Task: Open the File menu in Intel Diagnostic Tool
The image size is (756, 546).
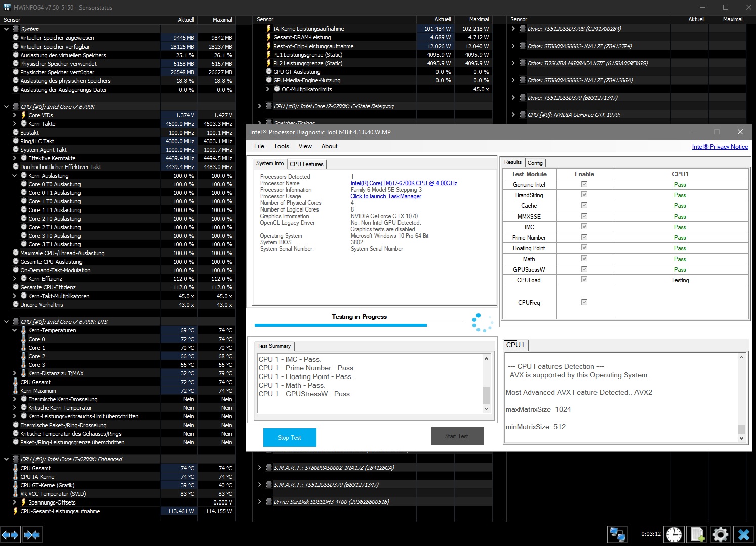Action: tap(259, 146)
